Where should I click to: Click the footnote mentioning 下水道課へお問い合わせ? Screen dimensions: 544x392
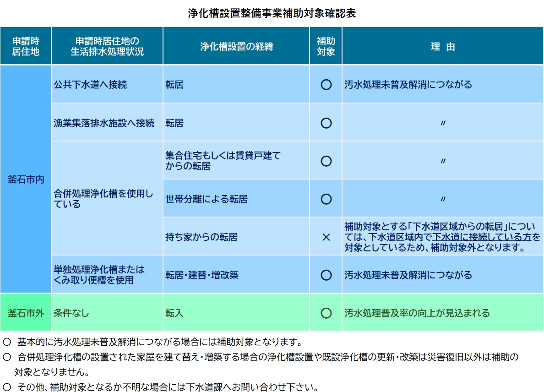pyautogui.click(x=168, y=387)
